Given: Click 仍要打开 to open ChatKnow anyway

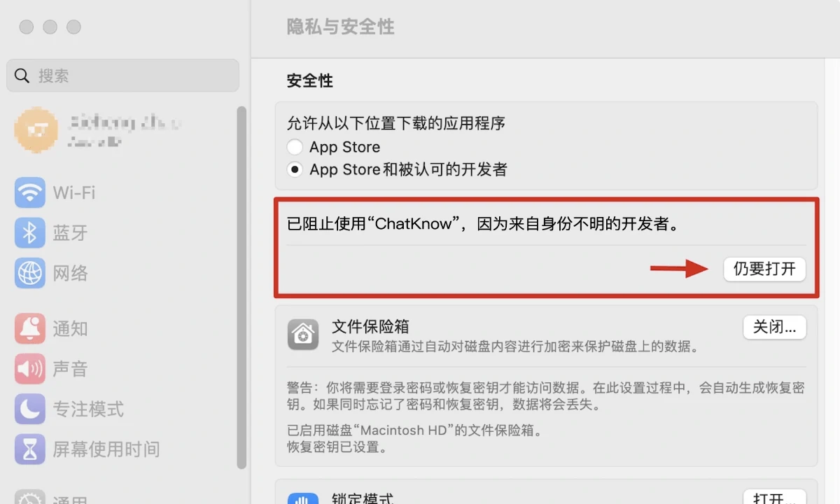Looking at the screenshot, I should [x=764, y=269].
